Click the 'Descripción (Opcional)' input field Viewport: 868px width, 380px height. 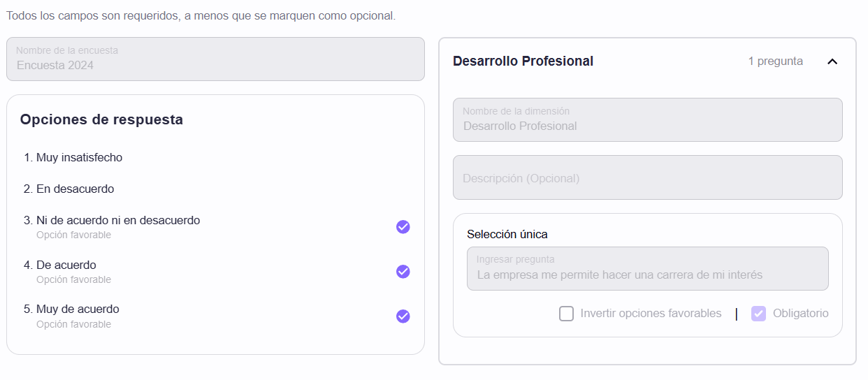coord(647,178)
